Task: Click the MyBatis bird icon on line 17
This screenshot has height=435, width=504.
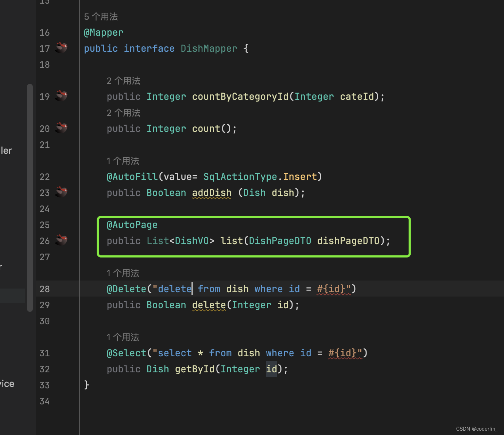Action: pyautogui.click(x=61, y=47)
